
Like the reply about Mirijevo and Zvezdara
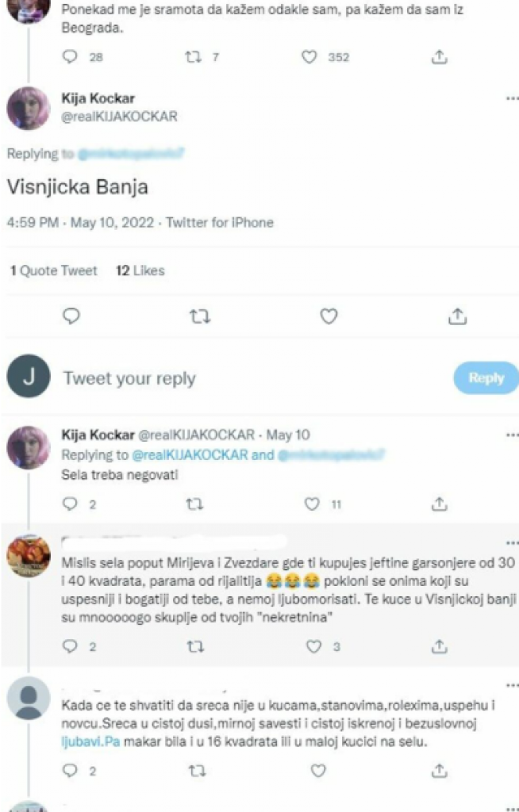[313, 647]
